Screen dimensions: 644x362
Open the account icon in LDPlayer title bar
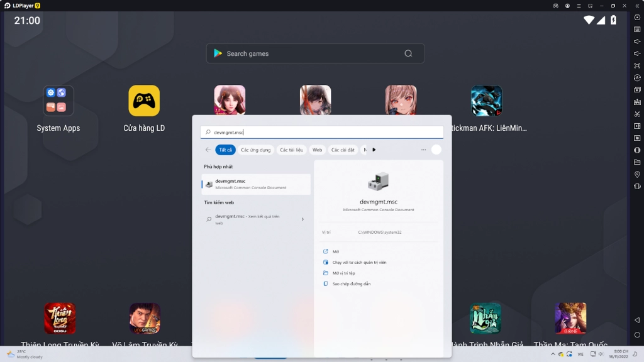click(567, 6)
